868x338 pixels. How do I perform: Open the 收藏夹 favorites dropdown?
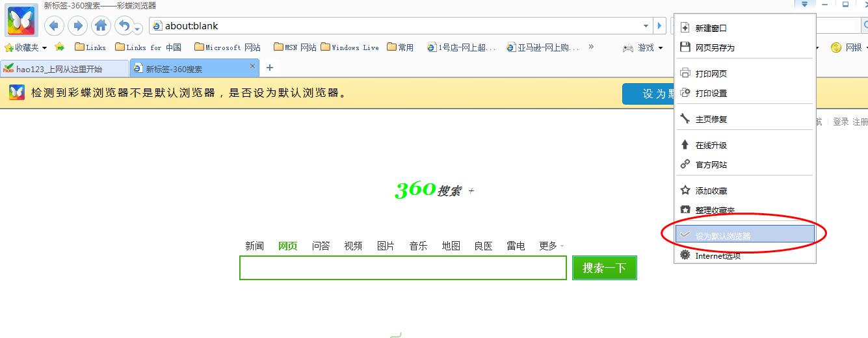[x=26, y=47]
